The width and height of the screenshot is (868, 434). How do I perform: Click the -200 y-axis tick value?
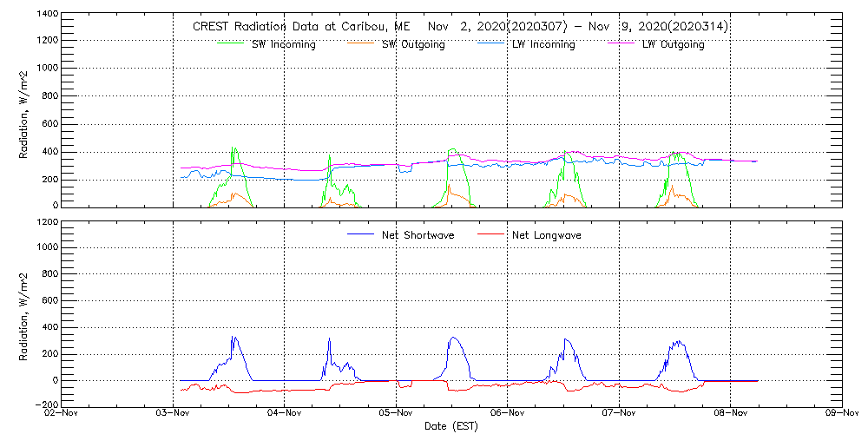click(45, 404)
